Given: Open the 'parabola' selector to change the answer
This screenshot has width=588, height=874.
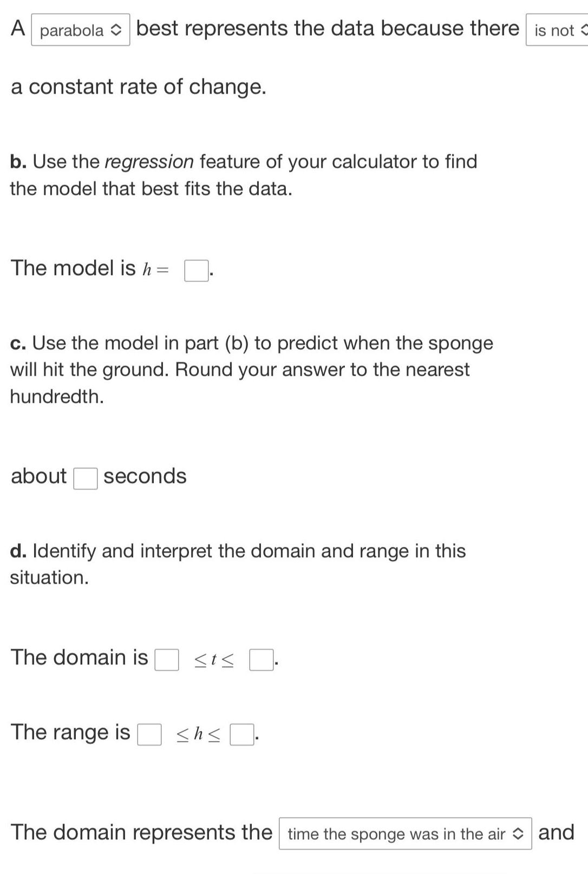Looking at the screenshot, I should click(x=80, y=30).
